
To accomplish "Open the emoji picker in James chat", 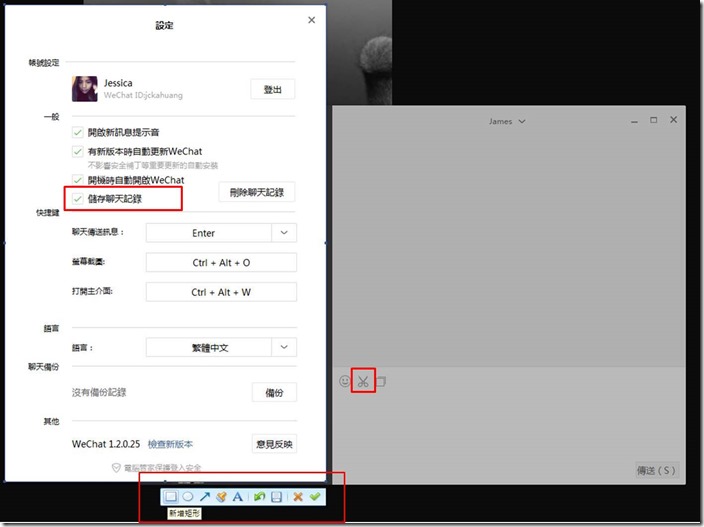I will click(x=344, y=381).
